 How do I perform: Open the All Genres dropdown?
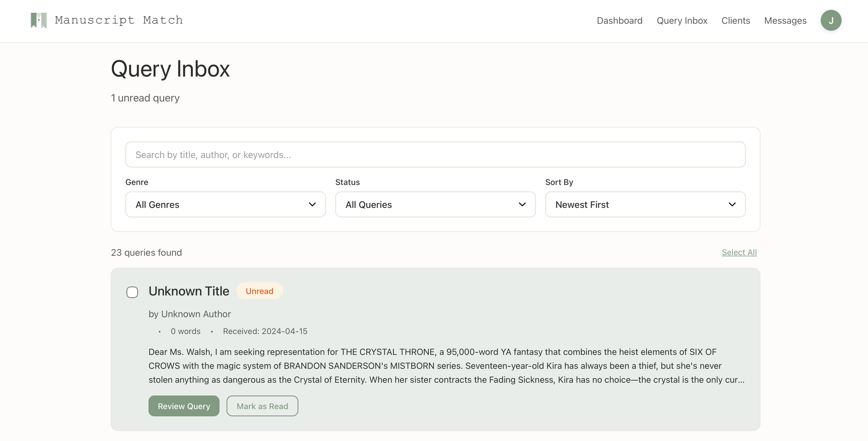pos(225,204)
